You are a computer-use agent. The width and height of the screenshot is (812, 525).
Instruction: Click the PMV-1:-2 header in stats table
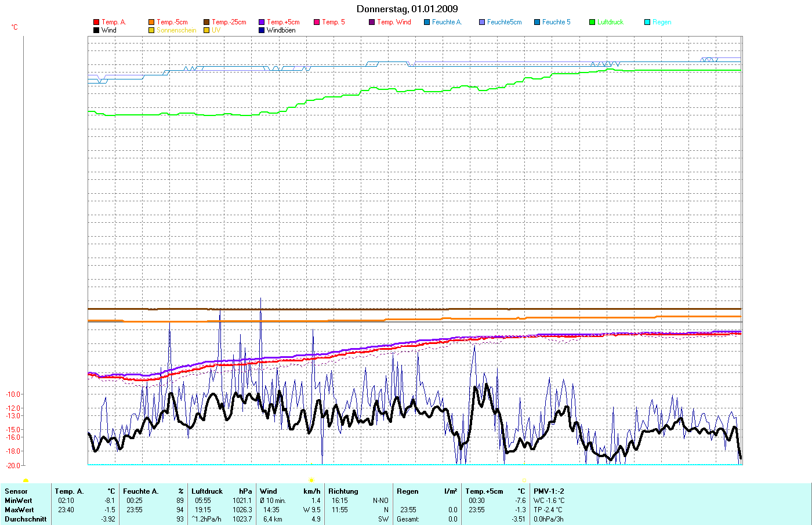549,491
